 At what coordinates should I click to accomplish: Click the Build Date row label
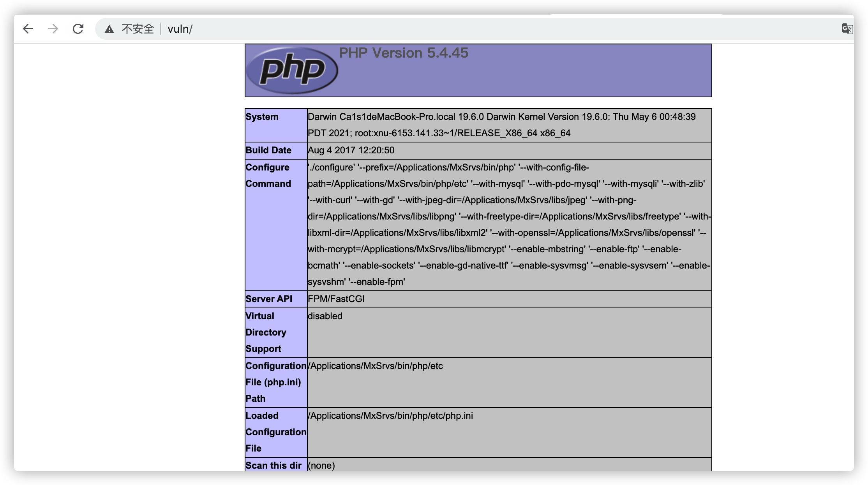(268, 150)
